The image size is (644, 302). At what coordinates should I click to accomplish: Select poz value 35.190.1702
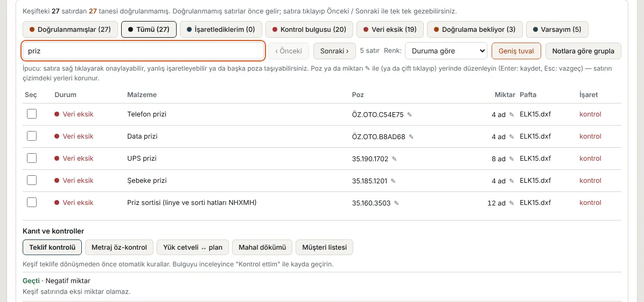coord(370,159)
